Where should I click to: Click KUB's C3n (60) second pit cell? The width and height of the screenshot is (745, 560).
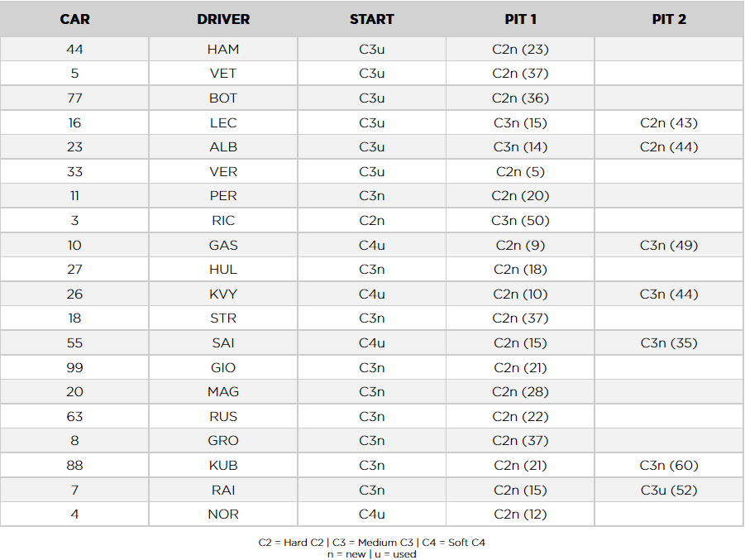(x=669, y=465)
